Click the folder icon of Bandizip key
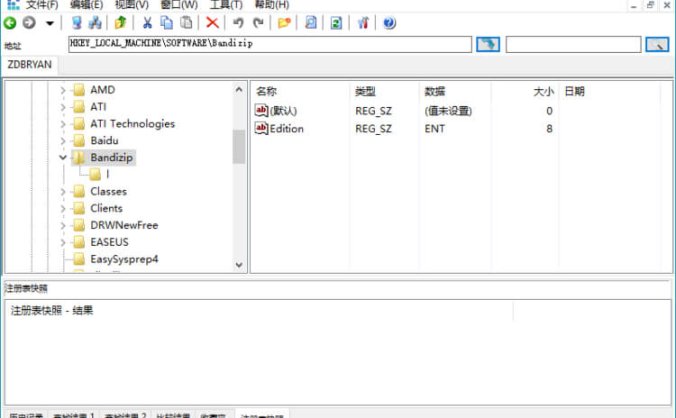Screen dimensions: 676x418 pos(78,158)
